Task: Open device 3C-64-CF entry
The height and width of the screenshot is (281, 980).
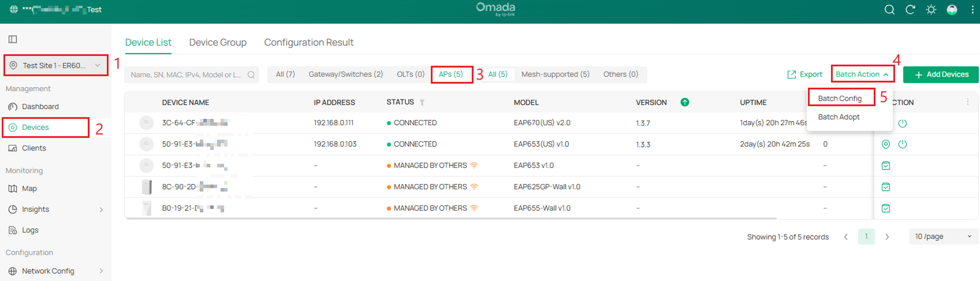Action: pos(195,123)
